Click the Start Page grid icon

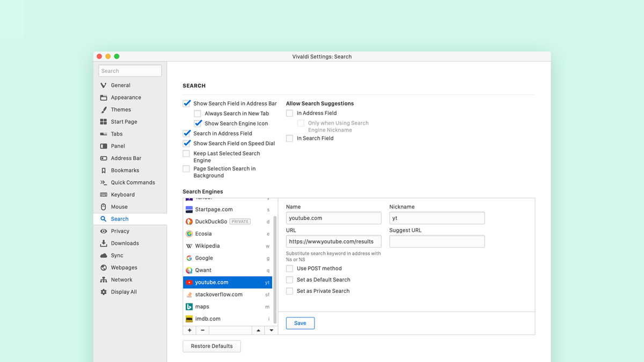(104, 122)
